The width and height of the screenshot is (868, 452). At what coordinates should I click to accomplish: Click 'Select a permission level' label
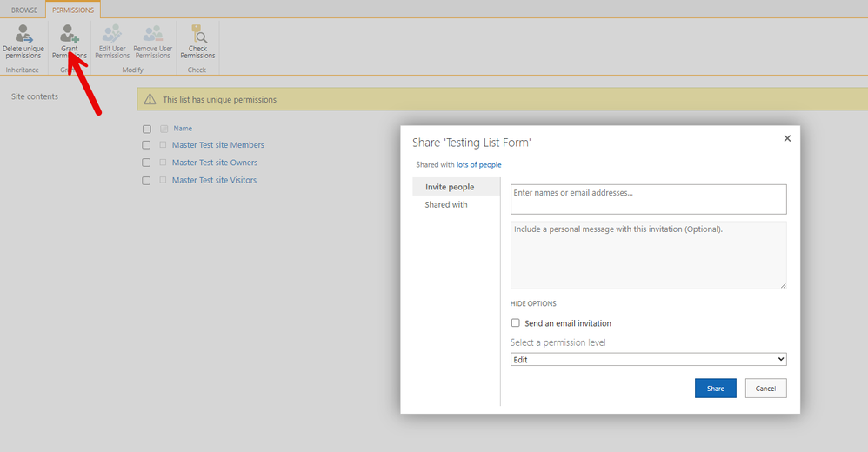558,342
